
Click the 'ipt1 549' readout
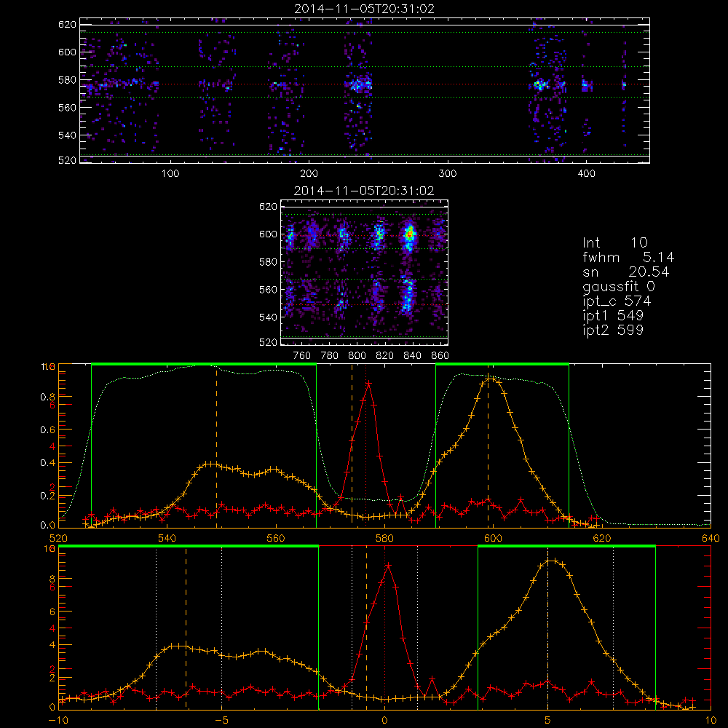click(x=613, y=316)
